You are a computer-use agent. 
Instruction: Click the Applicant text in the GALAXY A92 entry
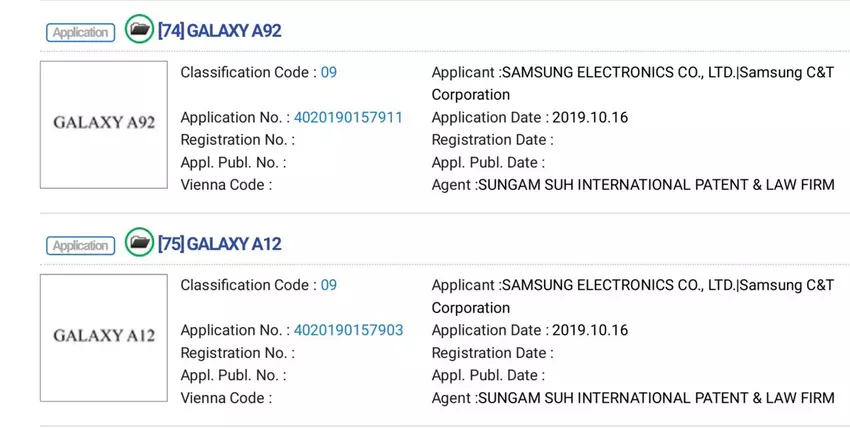click(632, 72)
